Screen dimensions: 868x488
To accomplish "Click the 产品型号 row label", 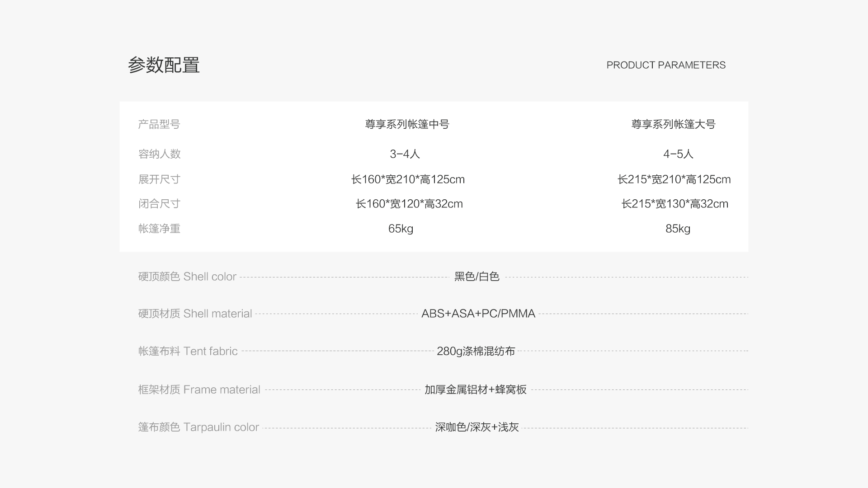I will click(x=159, y=124).
